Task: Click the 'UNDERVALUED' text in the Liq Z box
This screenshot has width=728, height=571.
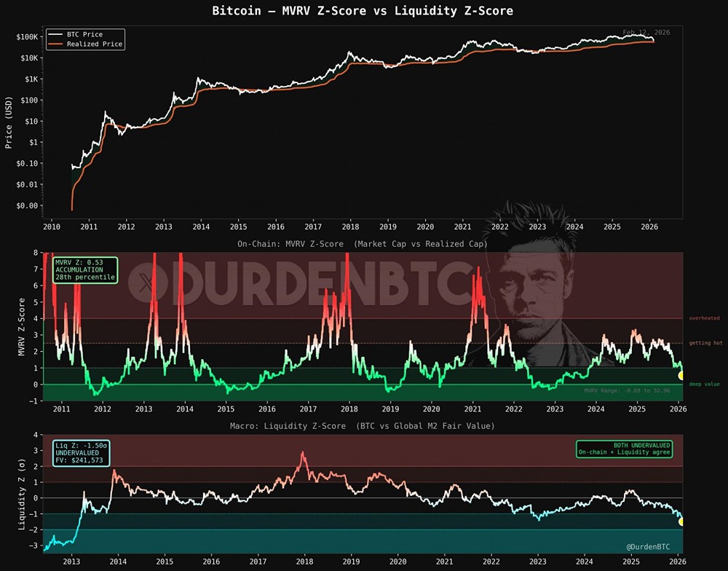Action: (x=77, y=452)
